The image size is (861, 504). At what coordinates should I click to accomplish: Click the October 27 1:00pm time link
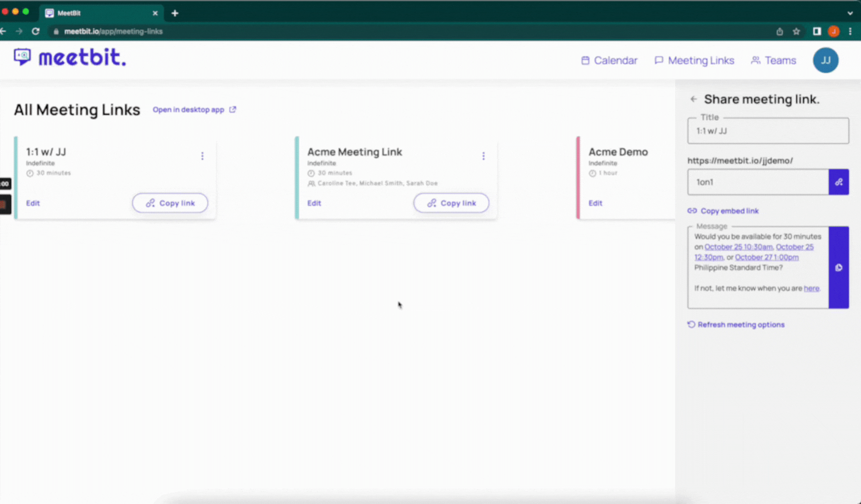767,257
